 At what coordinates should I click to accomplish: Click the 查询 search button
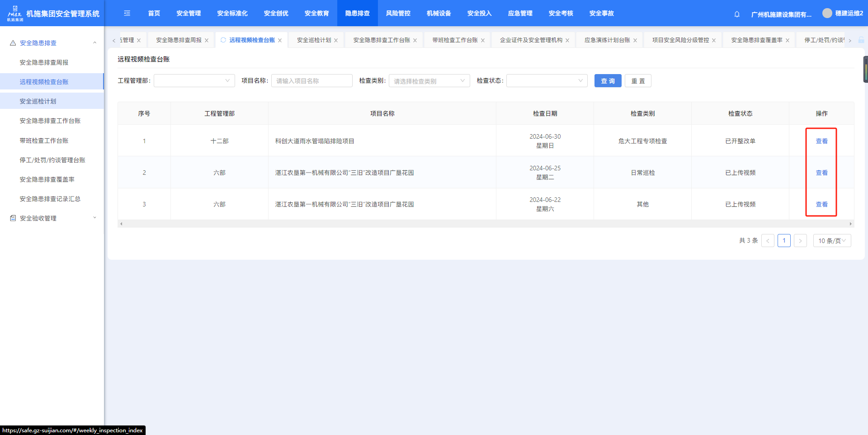tap(608, 81)
